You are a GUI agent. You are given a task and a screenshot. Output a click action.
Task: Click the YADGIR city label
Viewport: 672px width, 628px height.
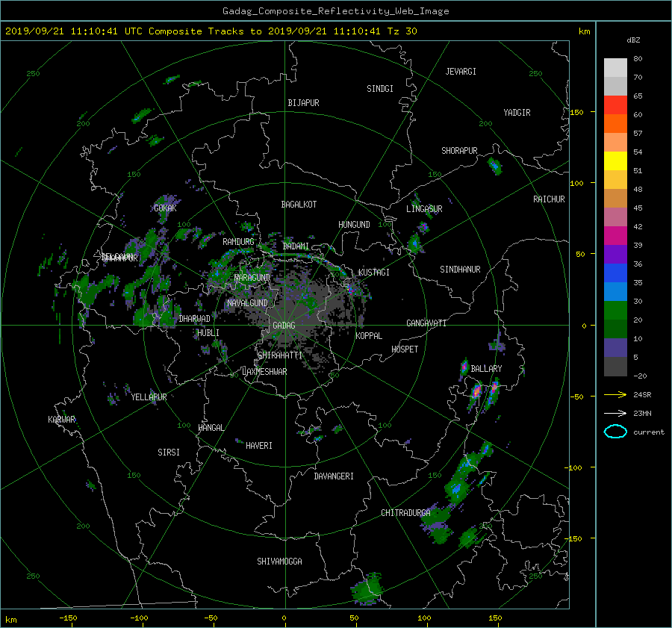(517, 113)
